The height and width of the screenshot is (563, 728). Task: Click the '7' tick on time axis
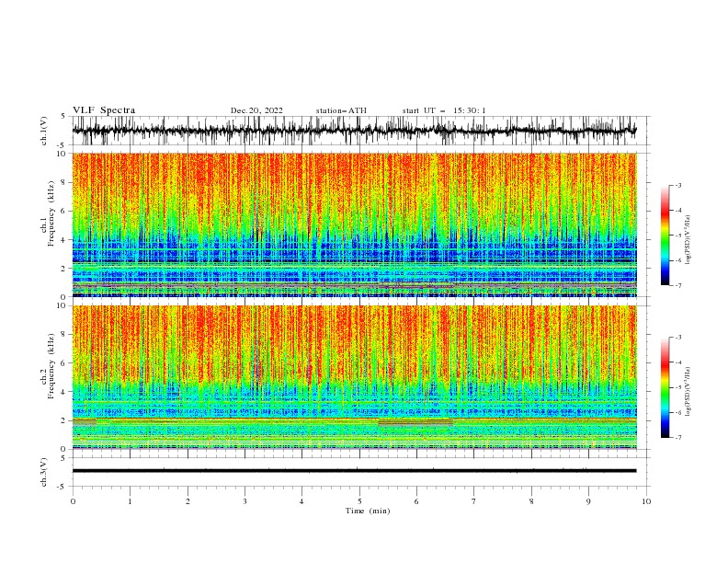[x=474, y=501]
